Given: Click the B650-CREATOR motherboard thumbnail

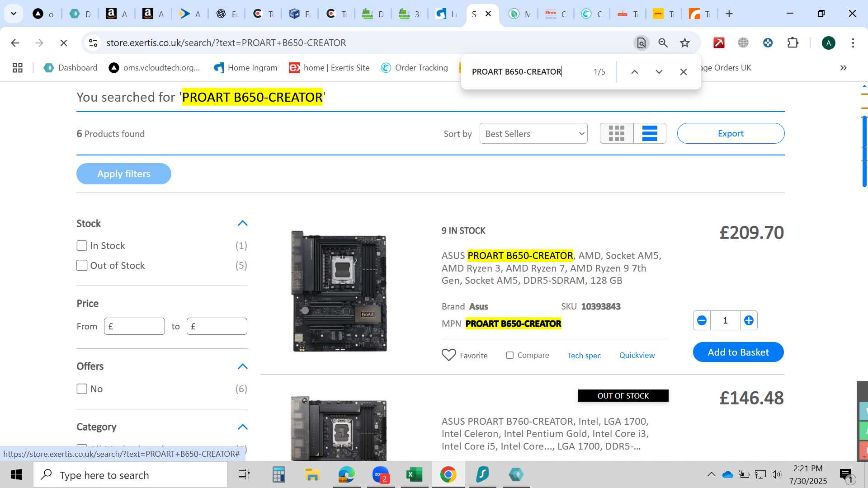Looking at the screenshot, I should (339, 291).
